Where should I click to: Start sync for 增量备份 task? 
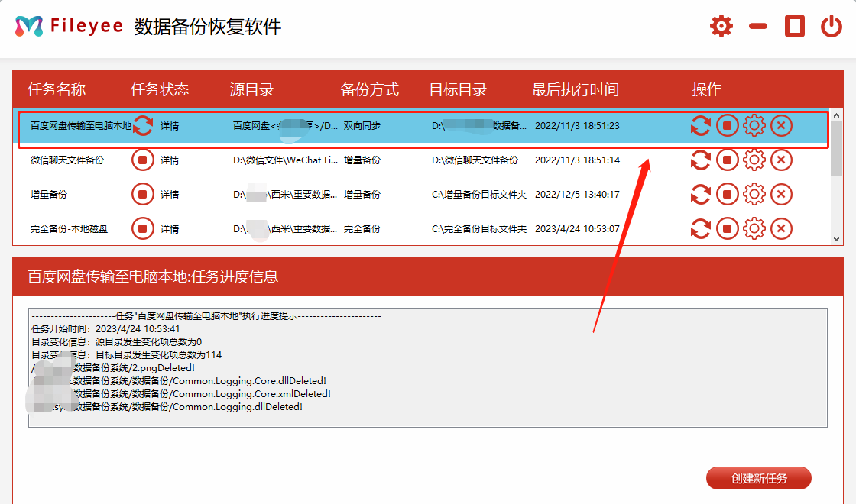click(700, 195)
